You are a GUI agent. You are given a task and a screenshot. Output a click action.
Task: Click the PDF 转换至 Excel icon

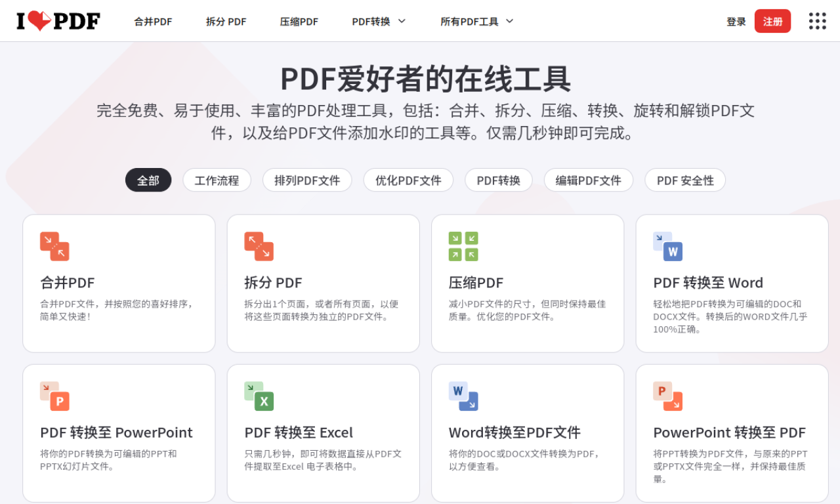[x=259, y=396]
